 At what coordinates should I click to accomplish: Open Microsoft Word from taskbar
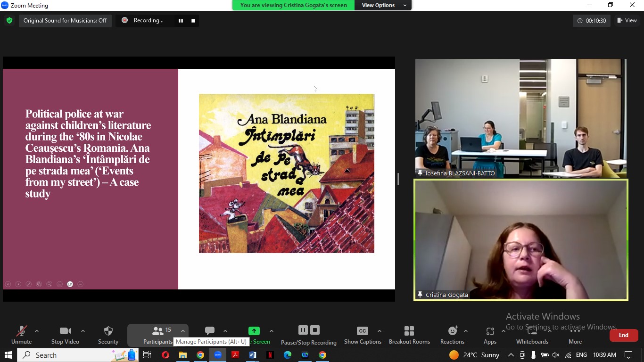(x=253, y=355)
